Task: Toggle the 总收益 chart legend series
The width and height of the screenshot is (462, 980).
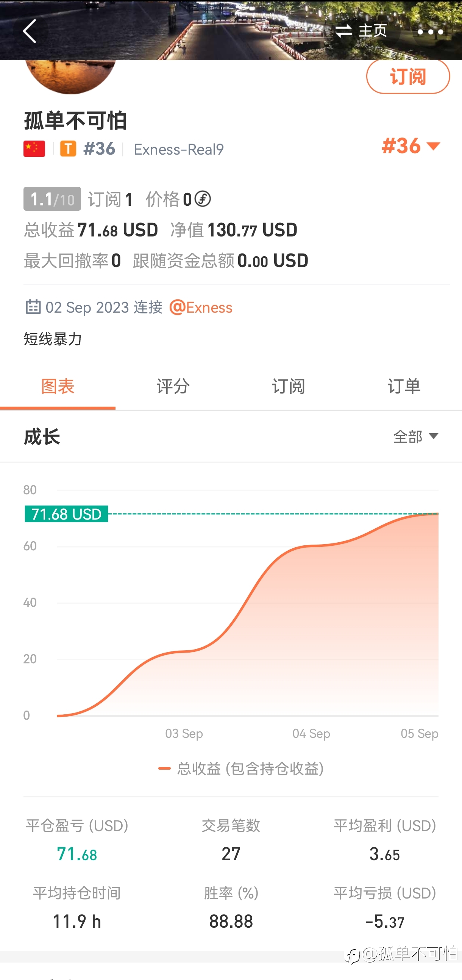Action: [241, 769]
